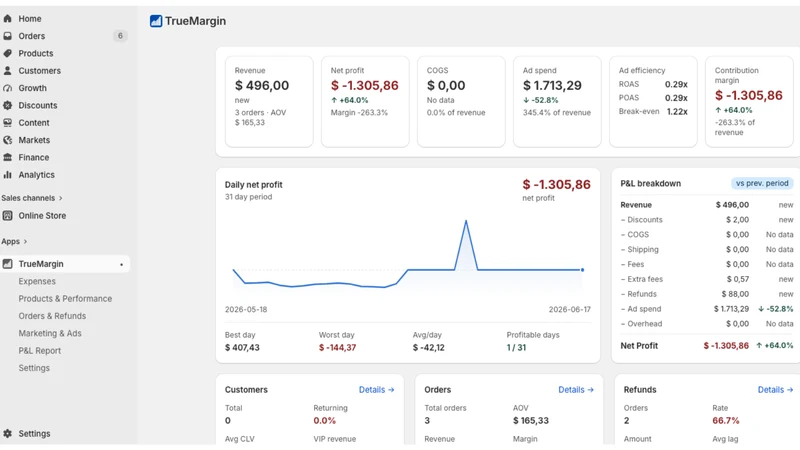The height and width of the screenshot is (450, 800).
Task: Open Marketing & Ads page
Action: (50, 333)
